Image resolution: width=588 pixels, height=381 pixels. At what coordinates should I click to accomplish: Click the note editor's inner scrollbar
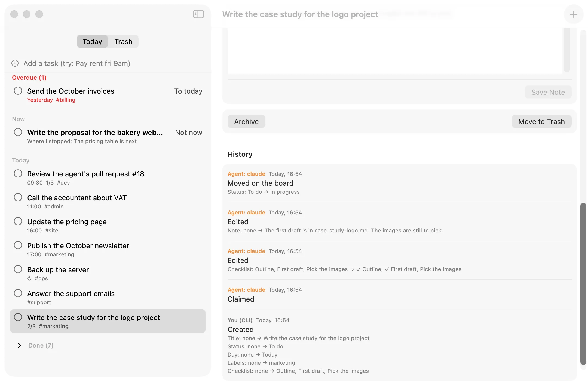[x=567, y=50]
